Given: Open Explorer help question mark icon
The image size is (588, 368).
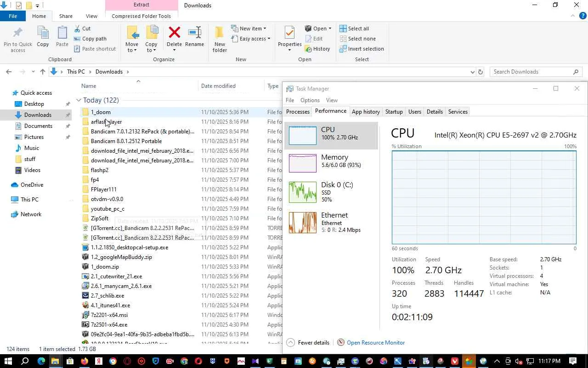Looking at the screenshot, I should pyautogui.click(x=583, y=16).
